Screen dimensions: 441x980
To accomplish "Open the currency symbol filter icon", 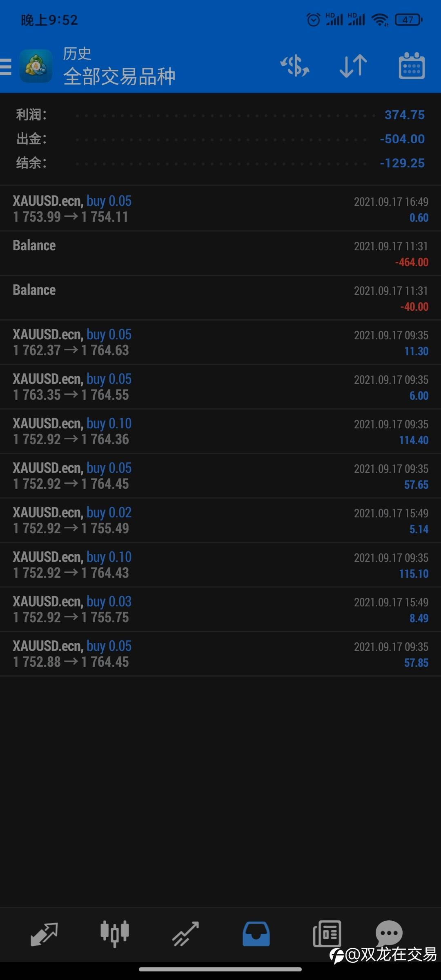I will click(x=295, y=66).
